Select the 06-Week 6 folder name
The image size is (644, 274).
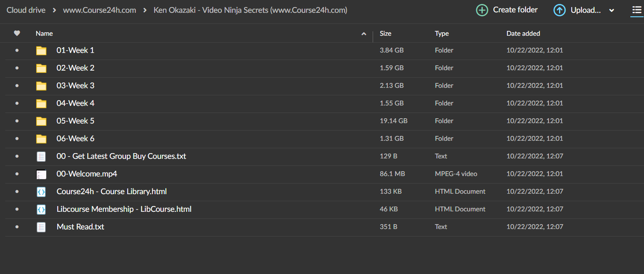(75, 139)
